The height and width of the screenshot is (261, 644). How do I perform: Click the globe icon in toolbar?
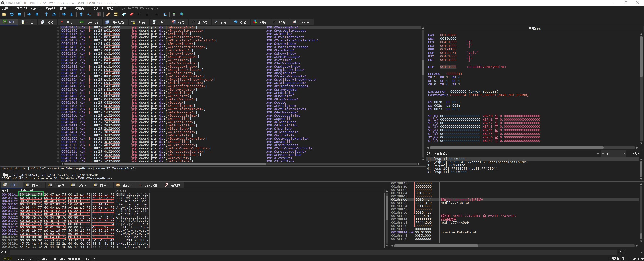pyautogui.click(x=182, y=14)
